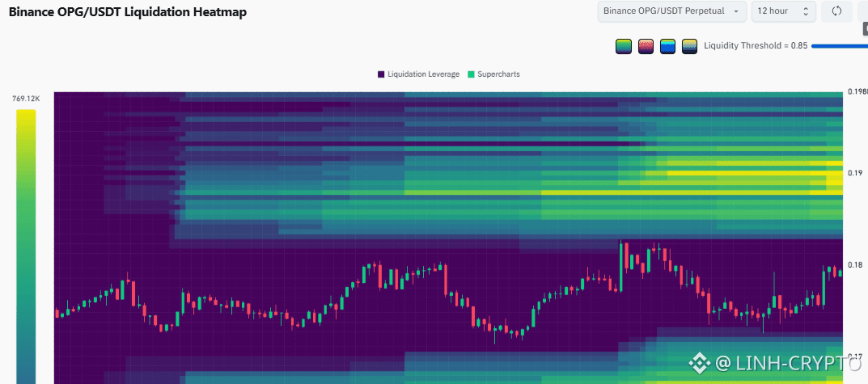
Task: Select the yellow-navy color scheme swatch
Action: 689,46
